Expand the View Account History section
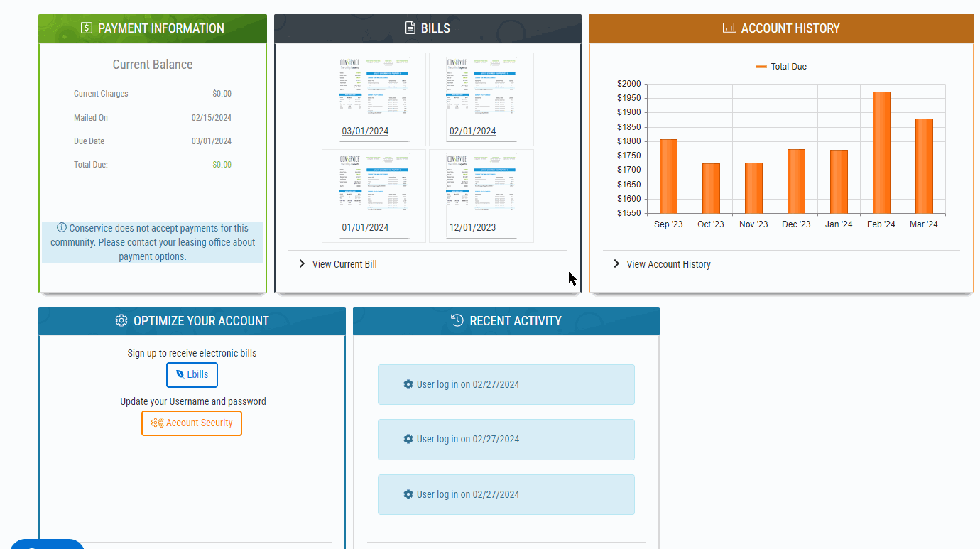The height and width of the screenshot is (549, 980). coord(668,263)
